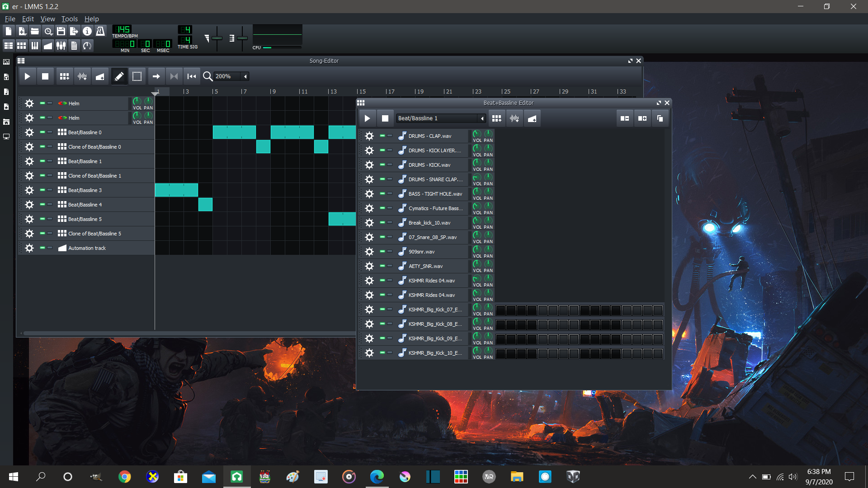
Task: Open gear menu for Break_kick_10.wav
Action: [x=369, y=223]
